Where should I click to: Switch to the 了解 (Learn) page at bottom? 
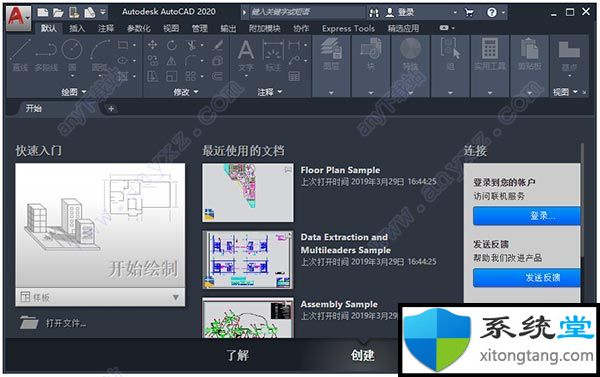[238, 355]
